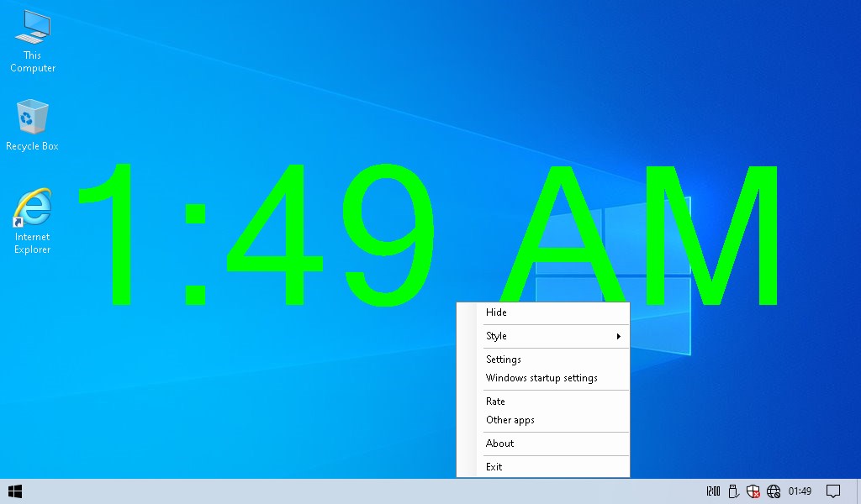
Task: Open This Computer
Action: pos(32,38)
